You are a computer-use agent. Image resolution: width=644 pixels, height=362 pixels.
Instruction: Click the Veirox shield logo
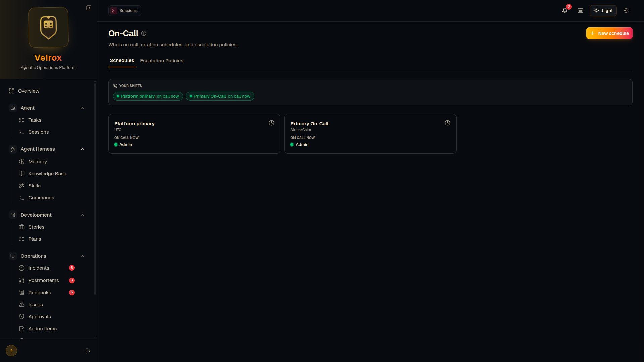(x=48, y=27)
